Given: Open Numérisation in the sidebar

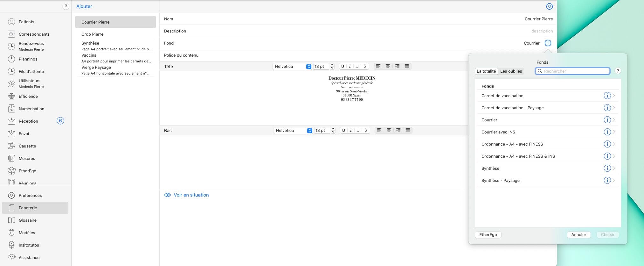Looking at the screenshot, I should click(31, 109).
